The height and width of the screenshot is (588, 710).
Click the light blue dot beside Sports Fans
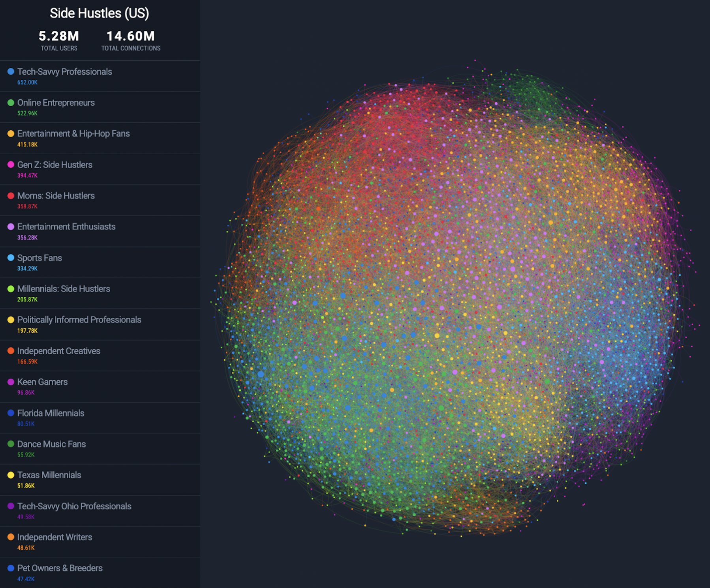pyautogui.click(x=11, y=258)
